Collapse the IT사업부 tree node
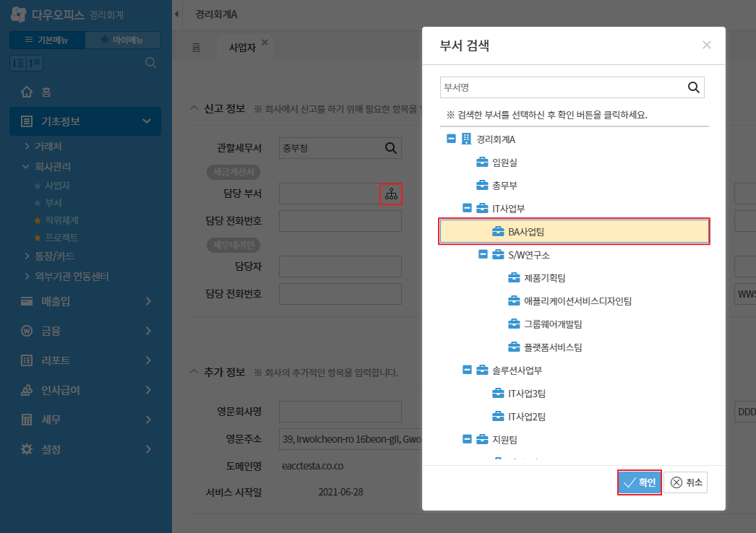This screenshot has height=533, width=756. (466, 208)
